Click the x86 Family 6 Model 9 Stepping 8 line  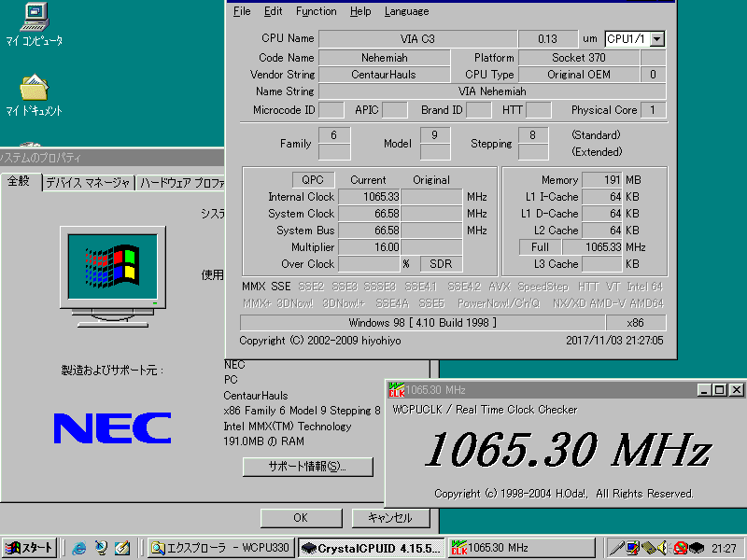coord(302,411)
